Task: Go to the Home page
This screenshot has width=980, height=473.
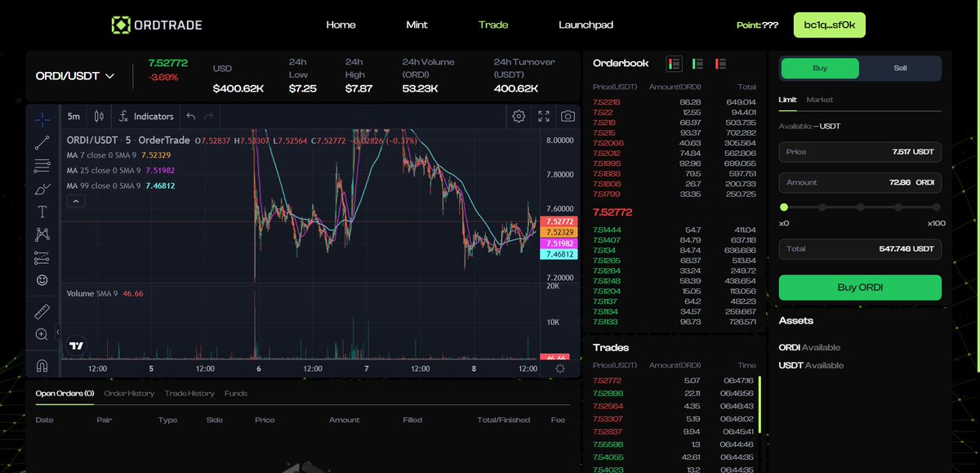Action: point(341,25)
